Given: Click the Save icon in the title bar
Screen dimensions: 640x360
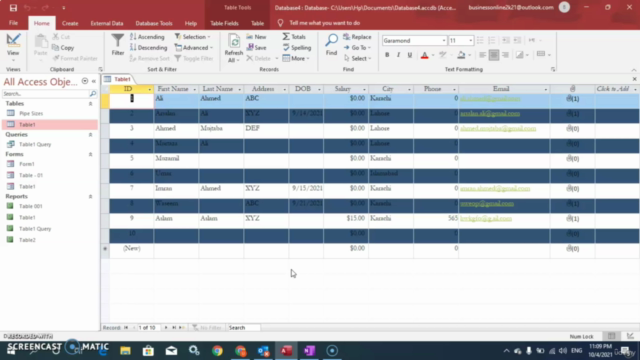Looking at the screenshot, I should coord(13,8).
